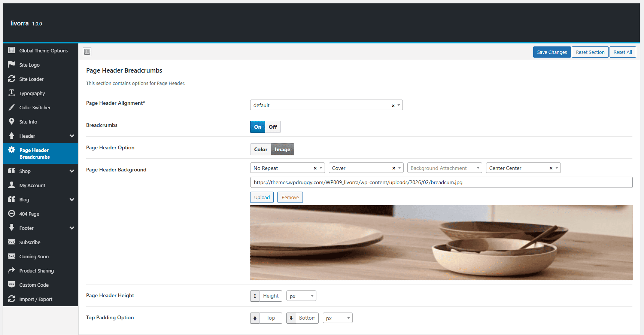Viewport: 644px width, 335px height.
Task: Open the Center Center position dropdown
Action: [523, 168]
